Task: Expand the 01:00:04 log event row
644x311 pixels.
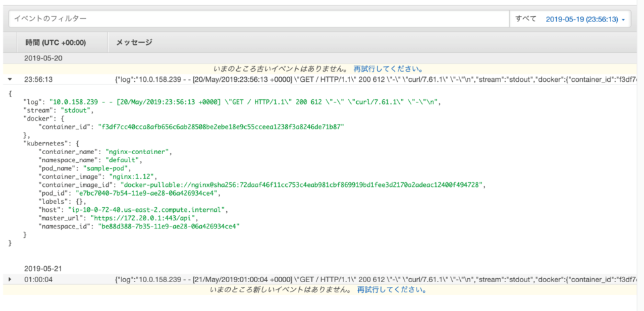Action: [x=10, y=279]
